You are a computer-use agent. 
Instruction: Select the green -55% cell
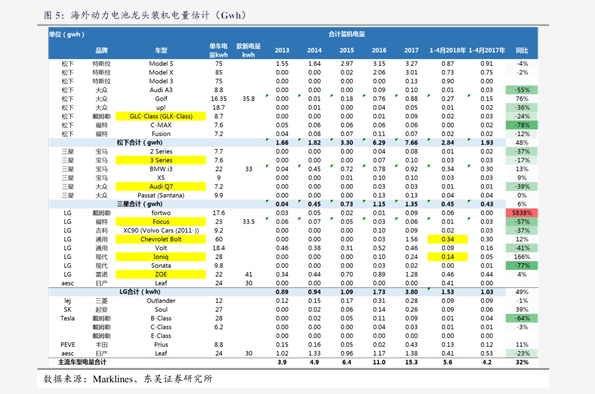click(x=522, y=90)
